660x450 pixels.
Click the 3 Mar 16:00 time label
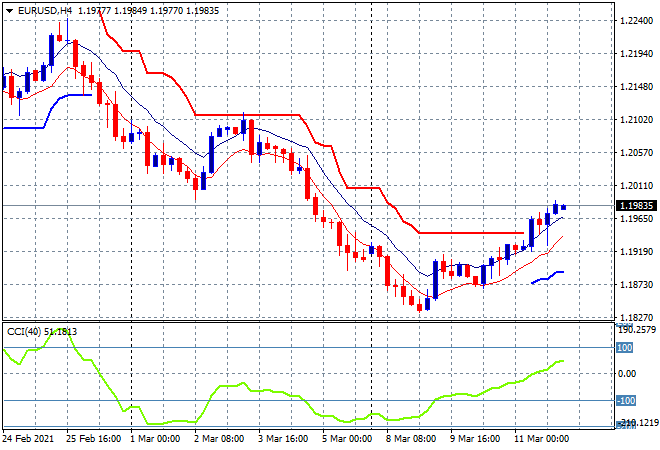point(283,439)
